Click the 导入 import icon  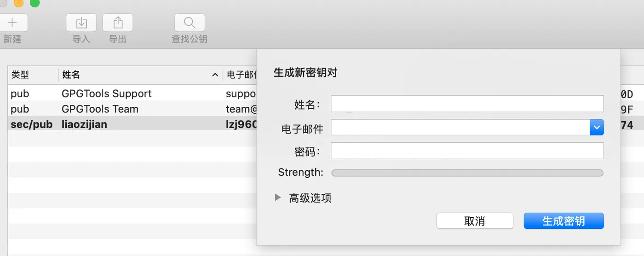81,23
